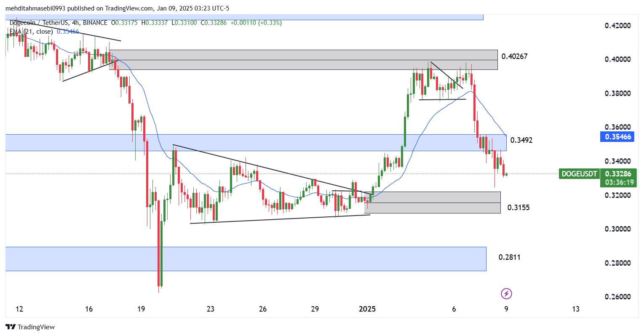Screen dimensions: 644x336
Task: Click the 0.42000 price axis tick
Action: click(618, 26)
